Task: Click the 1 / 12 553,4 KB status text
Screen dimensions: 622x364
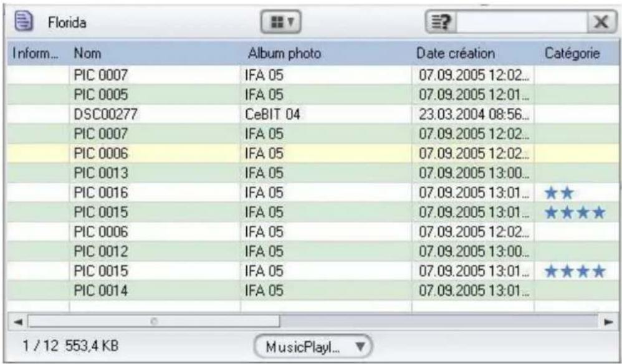Action: pyautogui.click(x=70, y=346)
